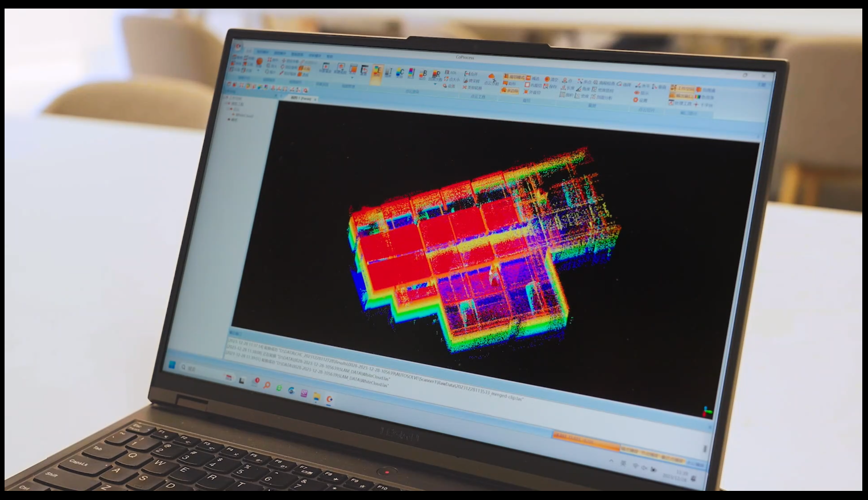Click the 保存 save button in clipping group
The height and width of the screenshot is (500, 868).
pos(551,86)
